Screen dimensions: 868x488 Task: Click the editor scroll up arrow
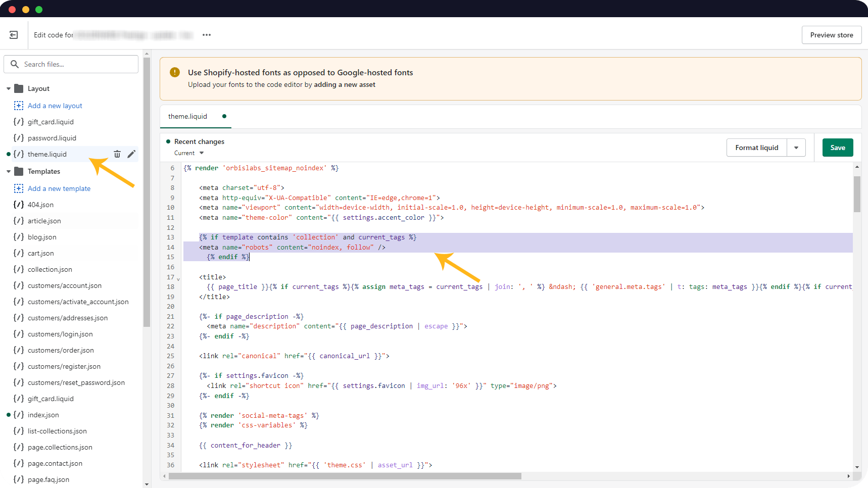pos(857,167)
